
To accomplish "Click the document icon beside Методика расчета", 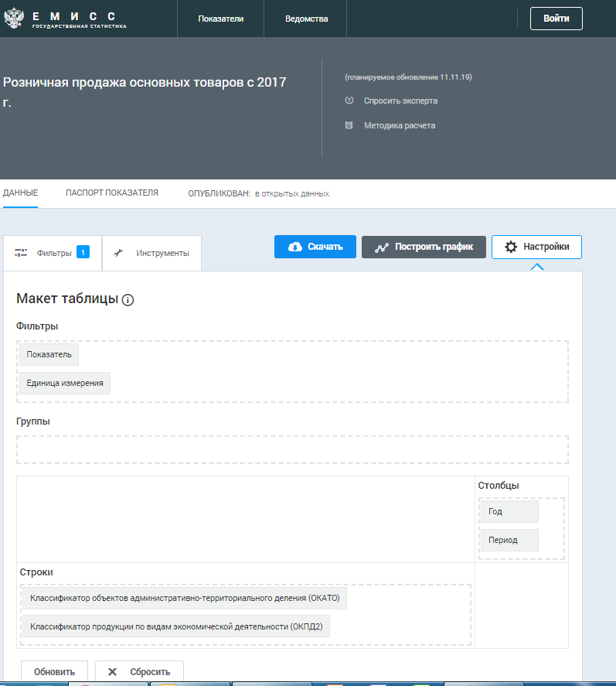I will [349, 125].
